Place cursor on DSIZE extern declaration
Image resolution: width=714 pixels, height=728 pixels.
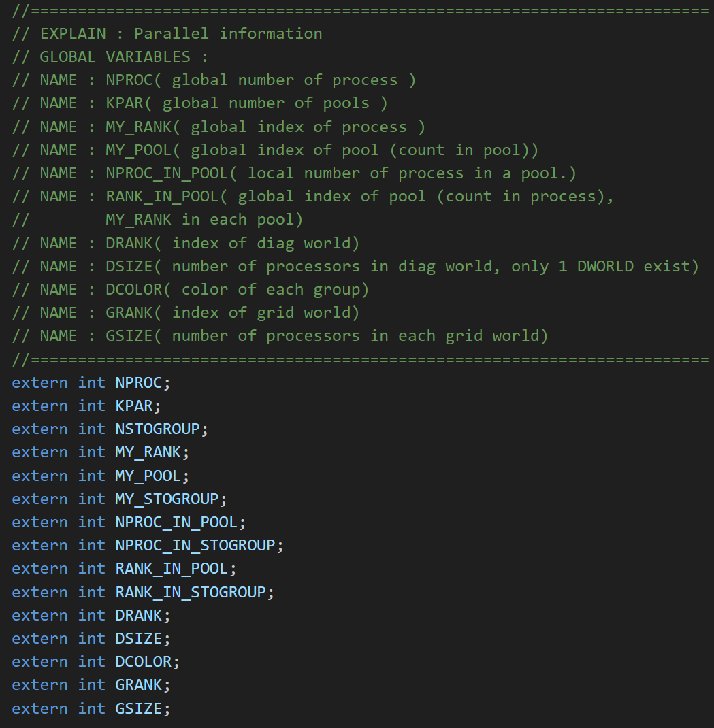(x=139, y=638)
